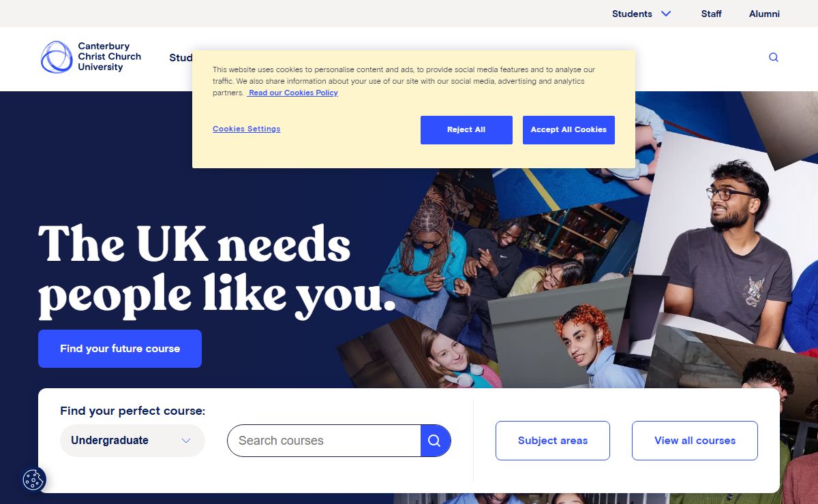Image resolution: width=818 pixels, height=504 pixels.
Task: Click the Study menu item in header
Action: click(x=181, y=58)
